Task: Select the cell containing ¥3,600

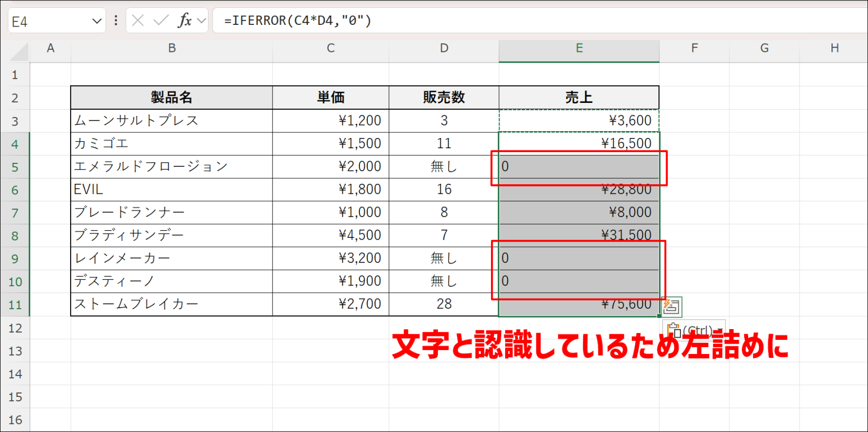Action: pos(579,120)
